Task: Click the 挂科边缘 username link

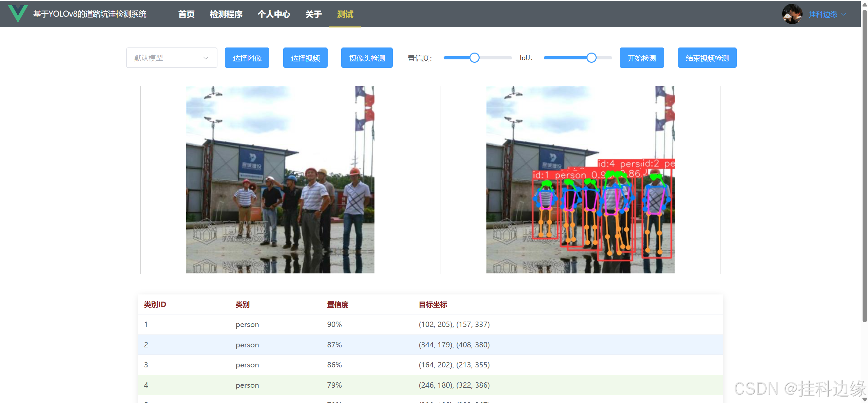Action: point(823,15)
